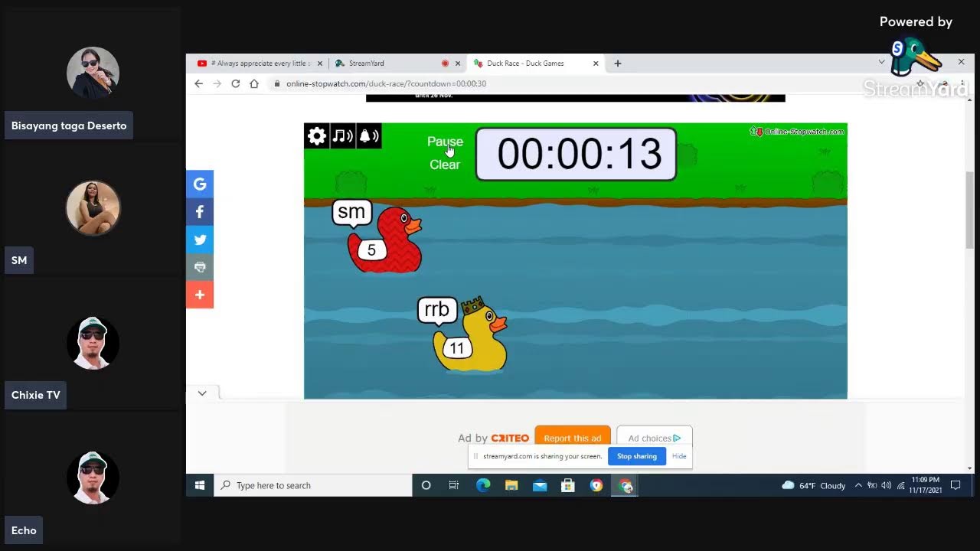The image size is (980, 551).
Task: Launch Microsoft Edge from taskbar
Action: [x=483, y=485]
